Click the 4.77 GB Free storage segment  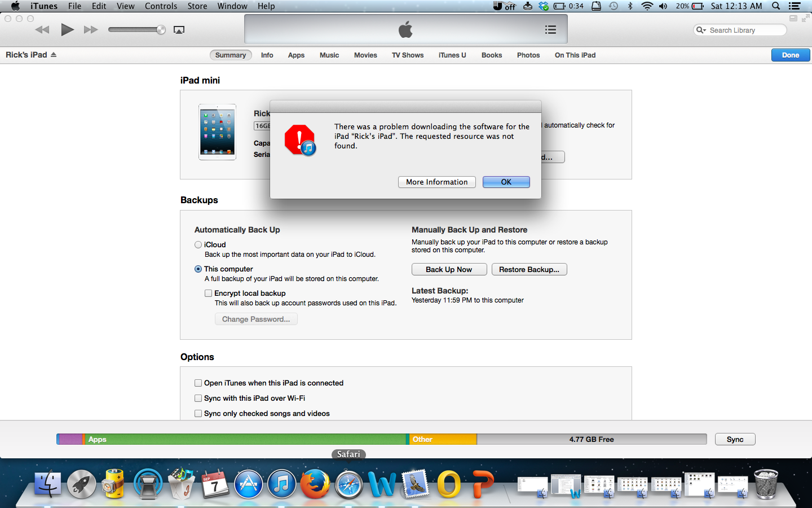pyautogui.click(x=592, y=439)
